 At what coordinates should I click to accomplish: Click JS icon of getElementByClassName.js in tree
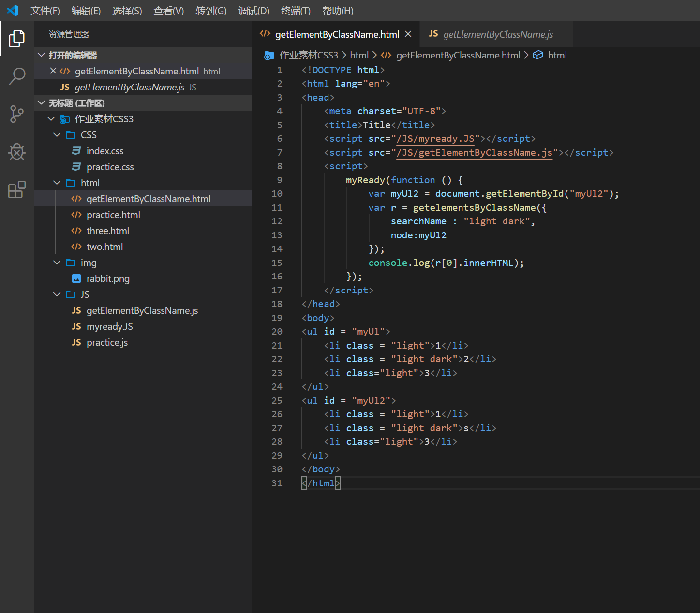point(76,310)
